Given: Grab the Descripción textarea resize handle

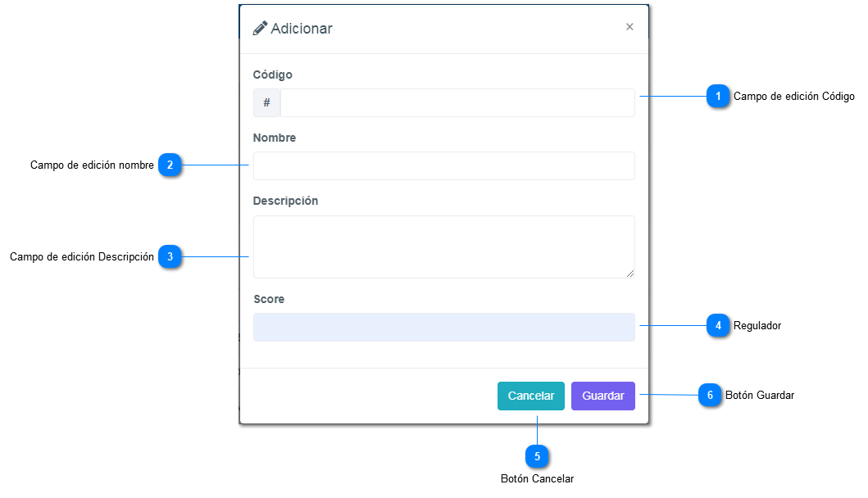Looking at the screenshot, I should click(x=630, y=274).
